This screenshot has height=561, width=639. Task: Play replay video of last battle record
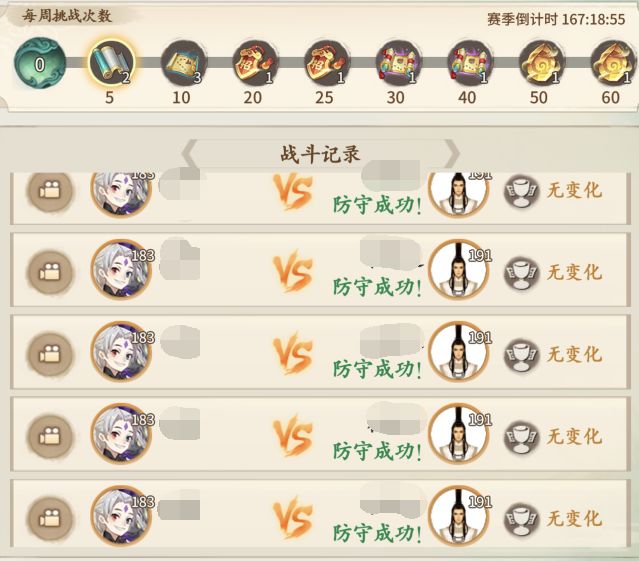point(50,519)
